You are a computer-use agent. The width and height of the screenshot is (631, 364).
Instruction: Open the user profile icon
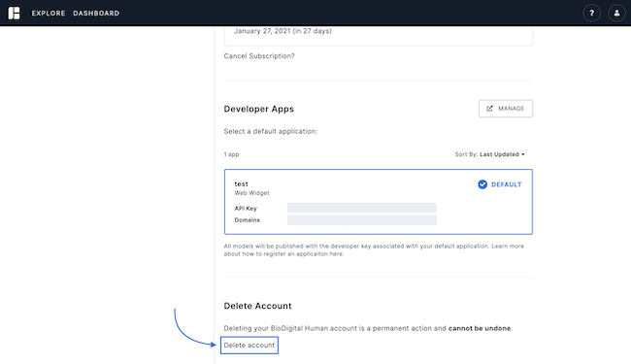616,14
